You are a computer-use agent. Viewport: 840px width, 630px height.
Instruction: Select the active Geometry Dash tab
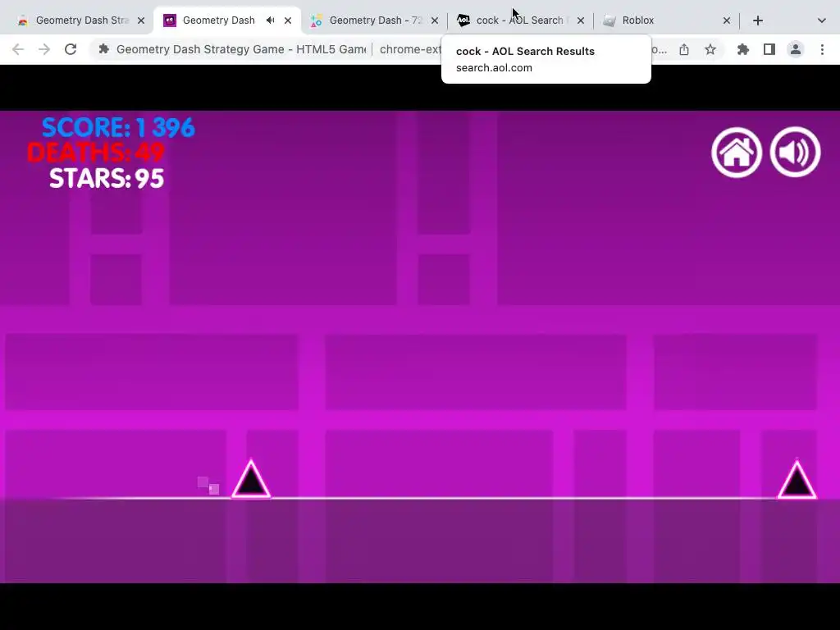tap(227, 21)
